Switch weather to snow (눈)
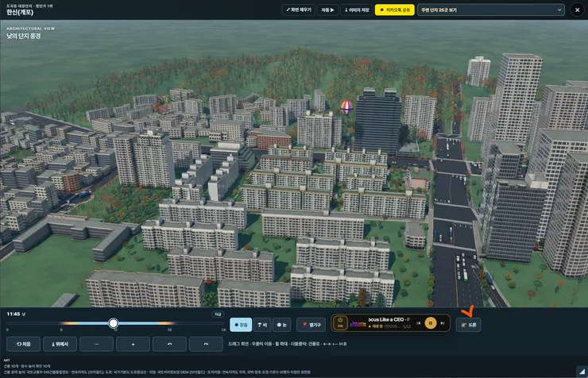This screenshot has width=588, height=378. [x=281, y=325]
